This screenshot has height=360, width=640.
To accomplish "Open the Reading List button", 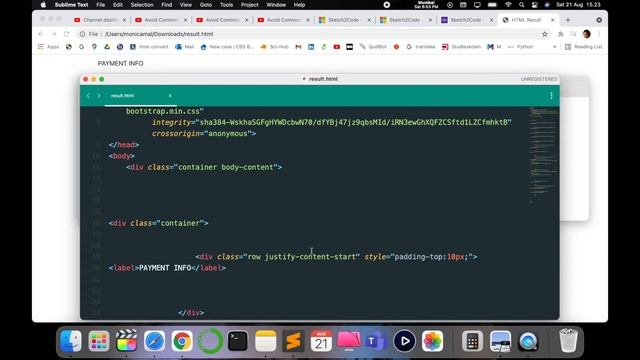I will tap(583, 47).
